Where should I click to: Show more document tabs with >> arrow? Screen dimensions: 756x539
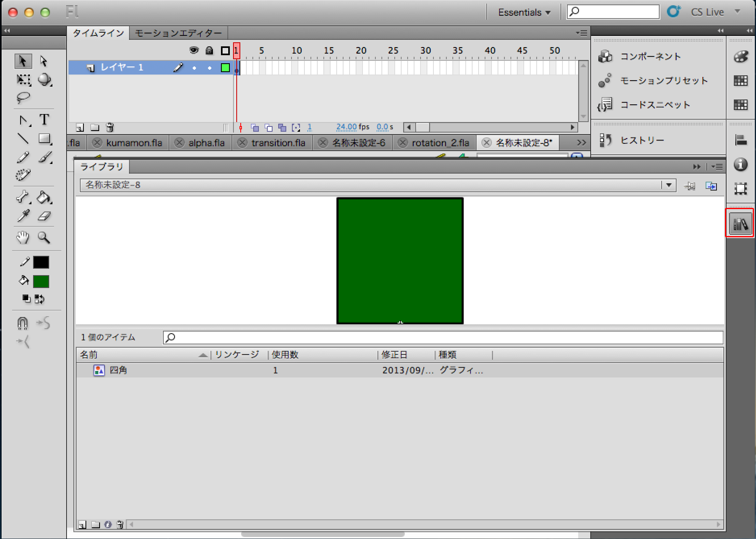(581, 143)
